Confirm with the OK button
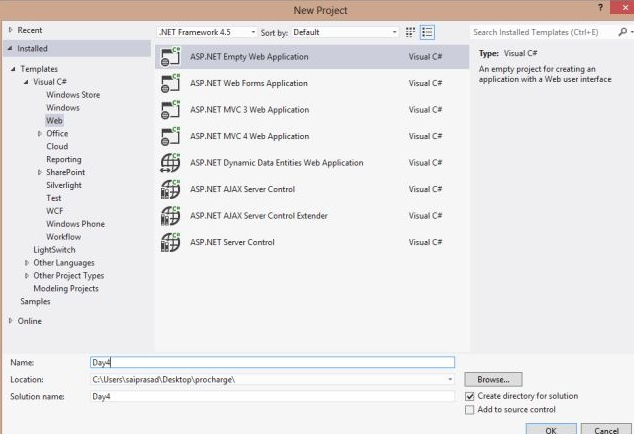 (551, 429)
